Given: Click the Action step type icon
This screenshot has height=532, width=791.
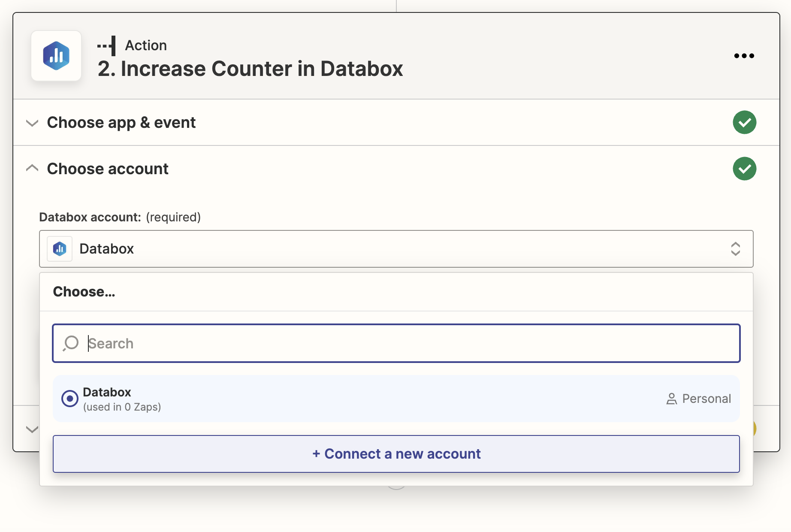Looking at the screenshot, I should point(107,45).
